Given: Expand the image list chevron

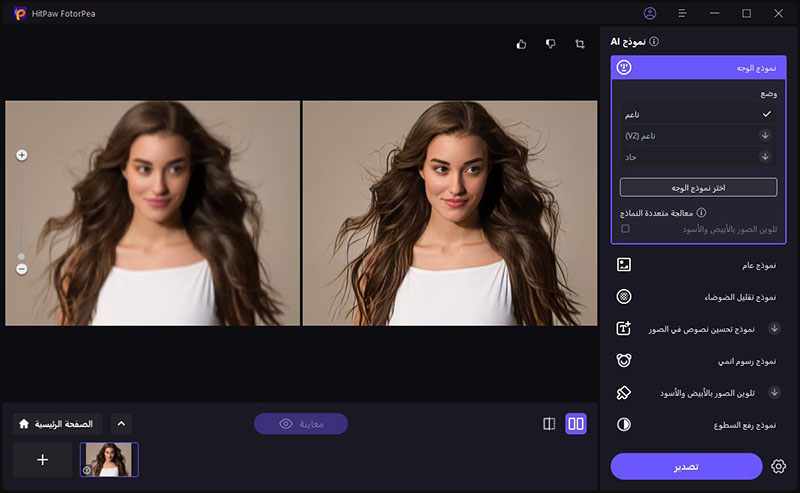Looking at the screenshot, I should click(x=120, y=424).
